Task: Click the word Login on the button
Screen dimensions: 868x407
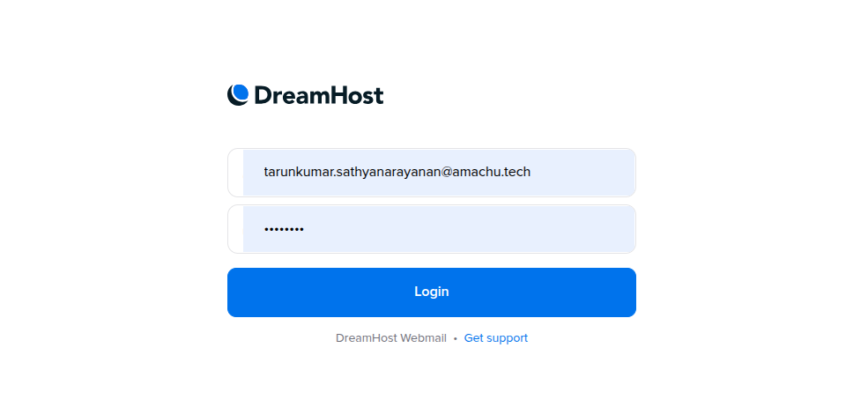Action: pyautogui.click(x=432, y=292)
